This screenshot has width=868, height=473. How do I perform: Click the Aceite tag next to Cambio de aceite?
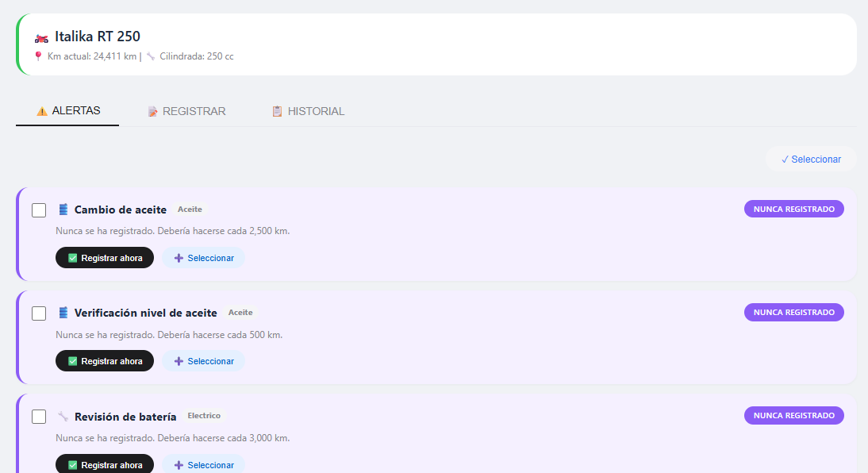[190, 210]
